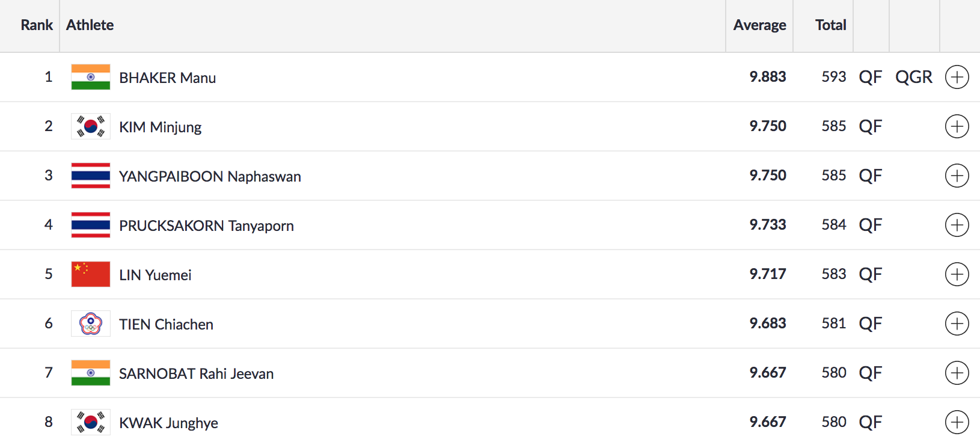Viewport: 980px width, 445px height.
Task: Expand details for YANGPAIBOON Naphaswan row
Action: (957, 176)
